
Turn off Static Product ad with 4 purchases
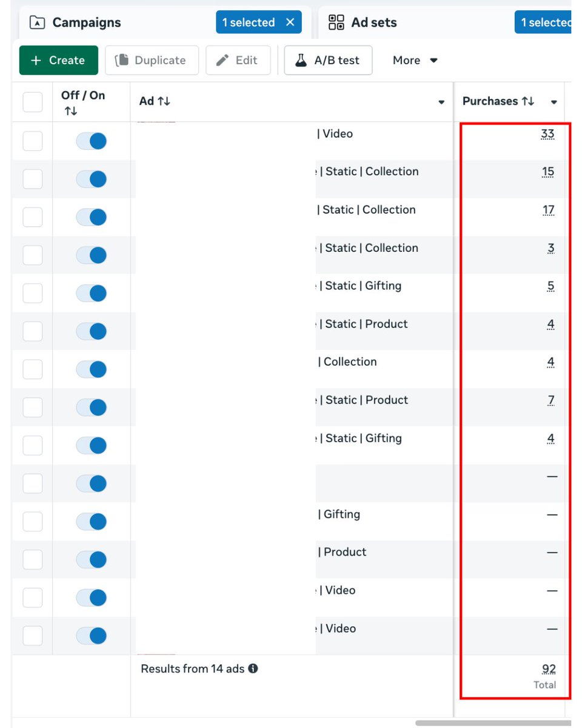[x=92, y=331]
